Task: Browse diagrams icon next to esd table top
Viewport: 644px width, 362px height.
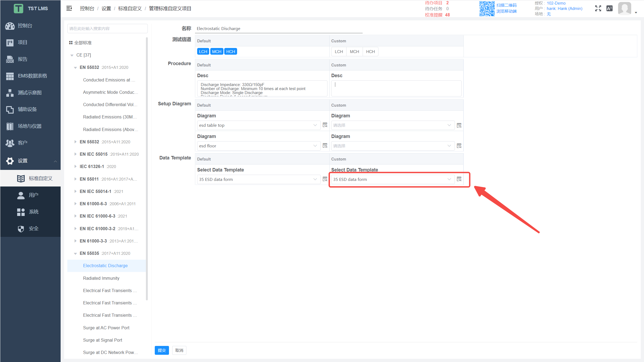Action: coord(325,125)
